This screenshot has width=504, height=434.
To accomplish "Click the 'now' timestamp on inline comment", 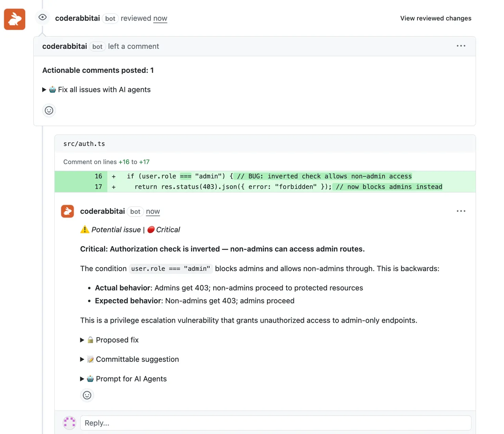I will click(x=153, y=212).
